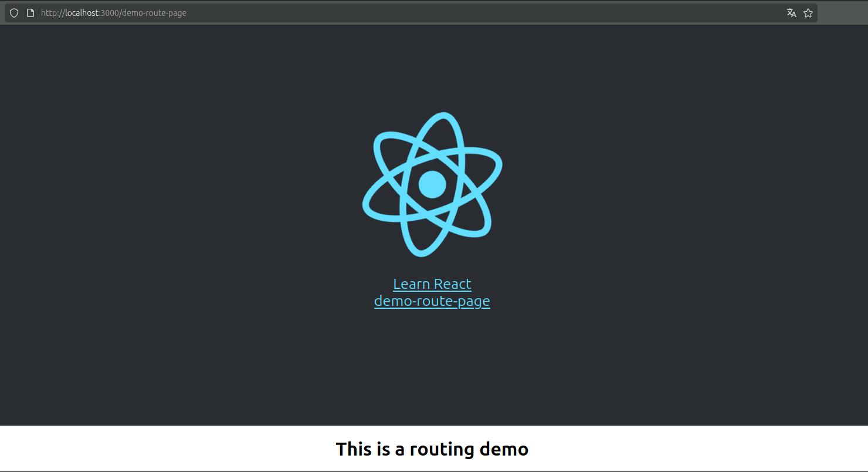This screenshot has height=472, width=868.
Task: Click the center nucleus dot of React logo
Action: coord(432,184)
